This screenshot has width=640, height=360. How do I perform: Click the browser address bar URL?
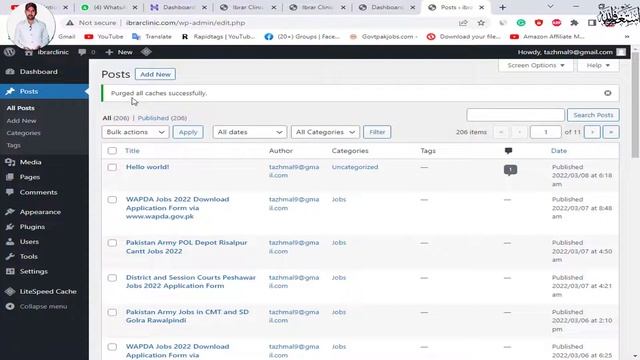tap(185, 23)
